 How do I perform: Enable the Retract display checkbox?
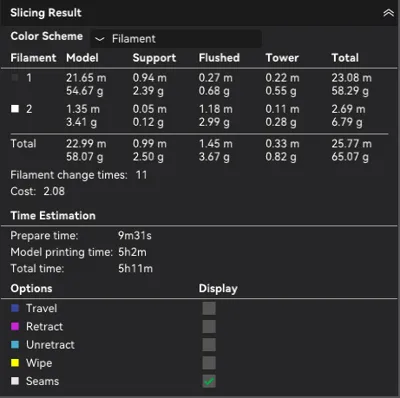(x=209, y=327)
